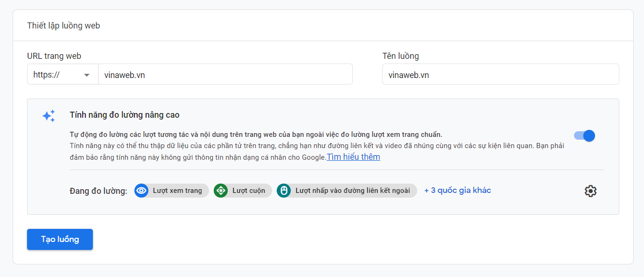Expand the protocol dropdown arrow
The width and height of the screenshot is (644, 277).
87,75
